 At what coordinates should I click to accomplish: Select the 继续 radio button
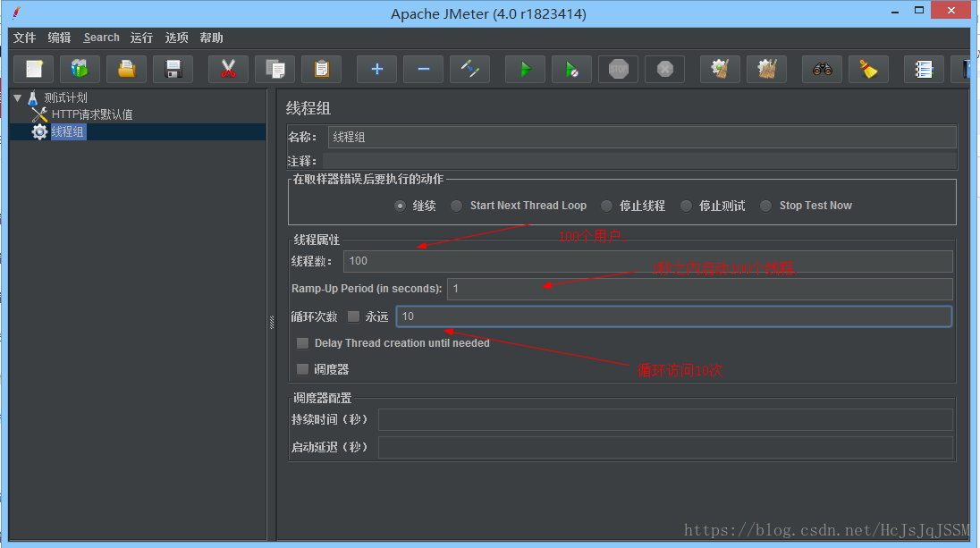pyautogui.click(x=400, y=206)
